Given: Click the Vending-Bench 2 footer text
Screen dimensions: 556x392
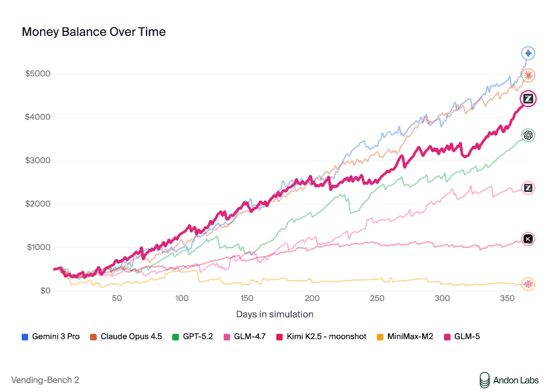Looking at the screenshot, I should click(45, 379).
